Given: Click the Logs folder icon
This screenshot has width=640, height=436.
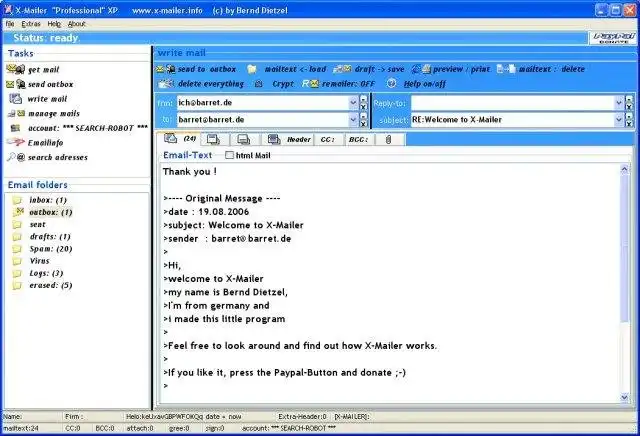Looking at the screenshot, I should pos(17,273).
